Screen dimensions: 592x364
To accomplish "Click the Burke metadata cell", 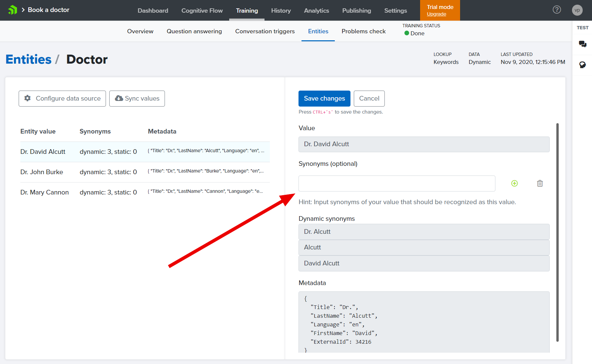I will click(x=206, y=171).
